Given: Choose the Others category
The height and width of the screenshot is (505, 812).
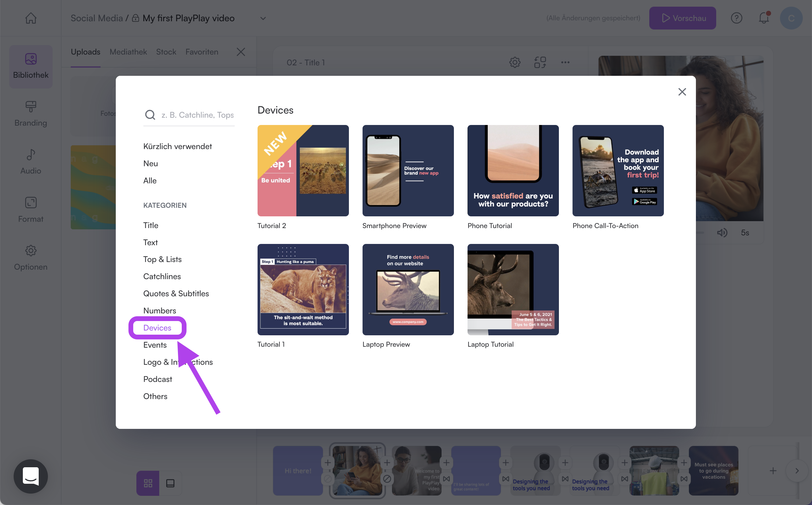Looking at the screenshot, I should coord(155,396).
